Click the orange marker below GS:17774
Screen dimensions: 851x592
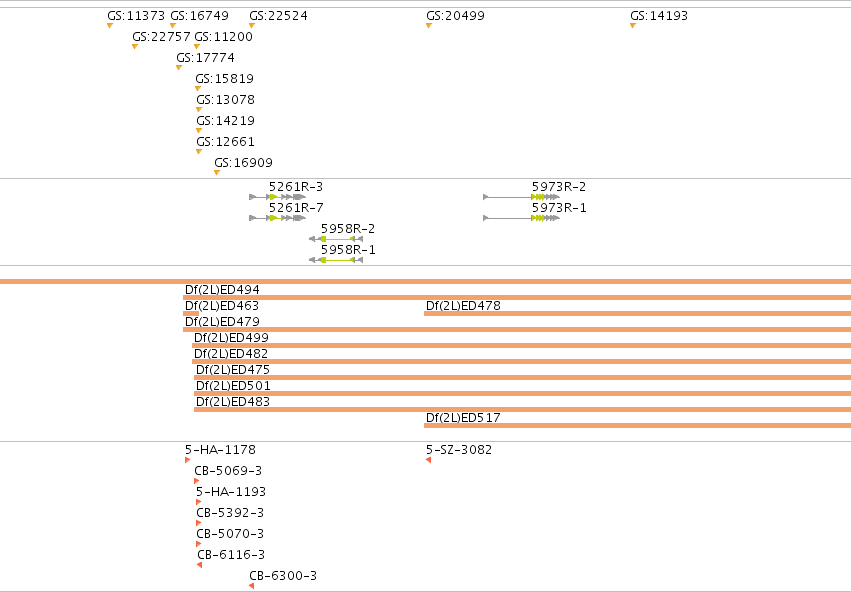179,68
